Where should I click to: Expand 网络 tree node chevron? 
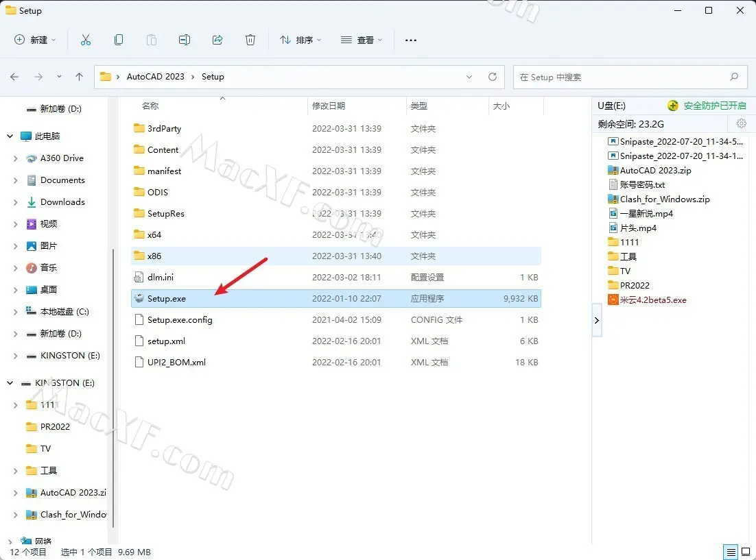click(x=10, y=541)
